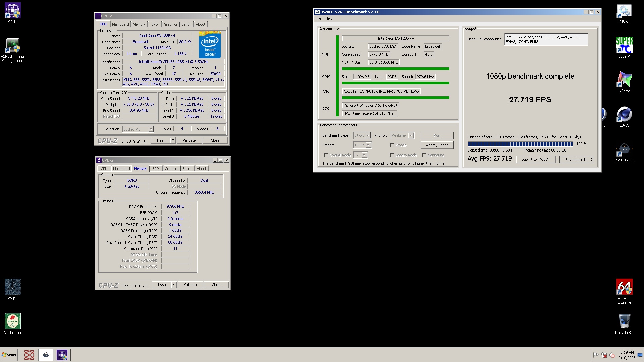
Task: Click the top CPU-Z title bar icon
Action: click(98, 16)
